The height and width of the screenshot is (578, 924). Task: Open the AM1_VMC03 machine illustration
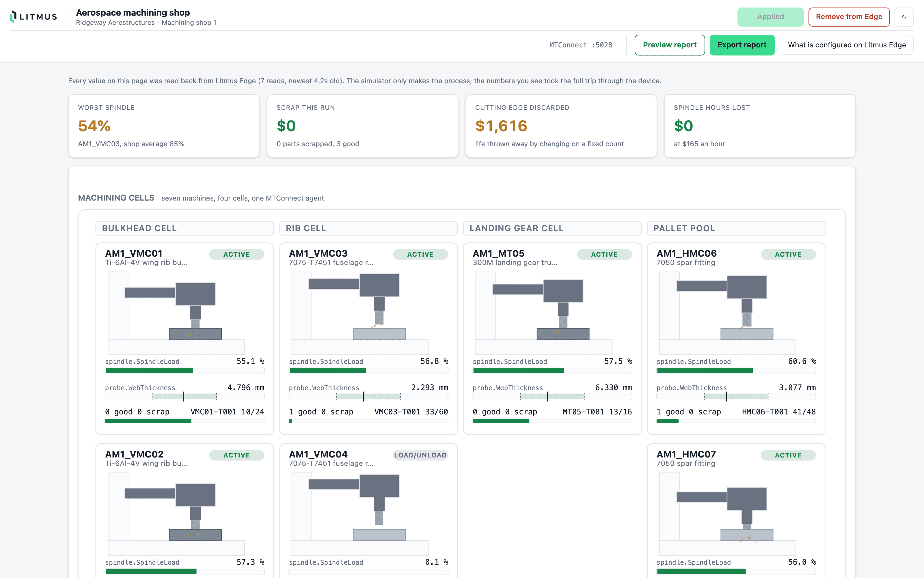click(x=360, y=313)
